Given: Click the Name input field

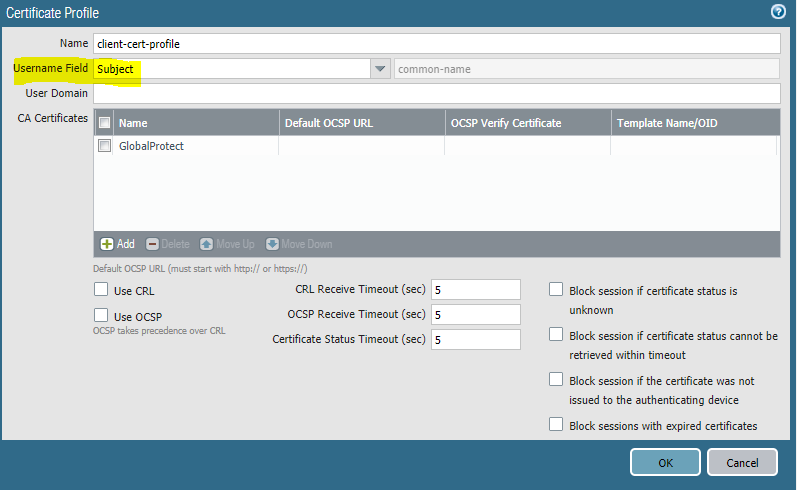Looking at the screenshot, I should tap(436, 44).
